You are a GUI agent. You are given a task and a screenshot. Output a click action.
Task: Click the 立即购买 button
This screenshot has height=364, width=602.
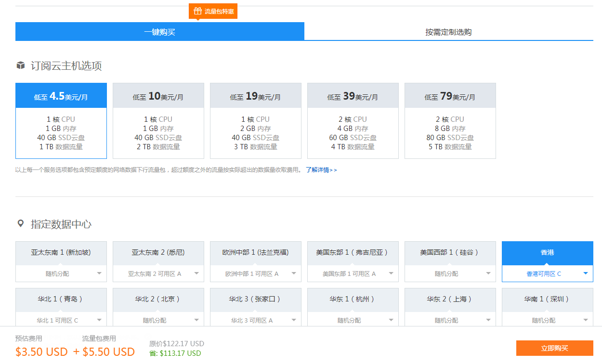[554, 348]
